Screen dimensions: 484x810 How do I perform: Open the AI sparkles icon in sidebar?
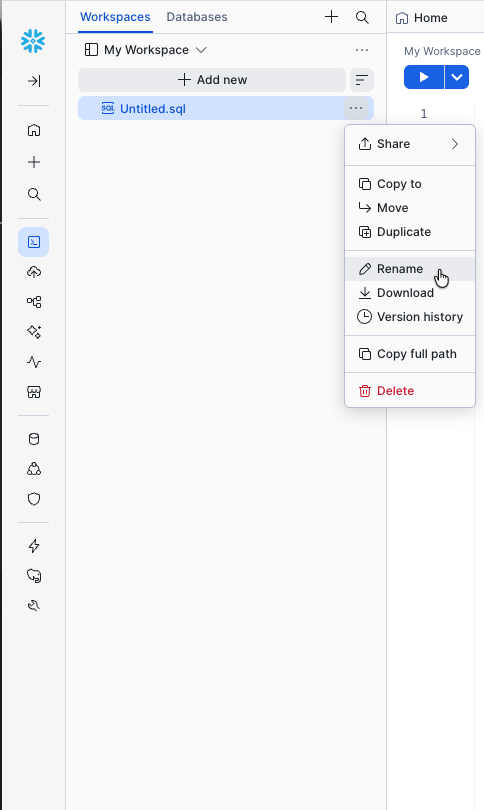tap(34, 332)
